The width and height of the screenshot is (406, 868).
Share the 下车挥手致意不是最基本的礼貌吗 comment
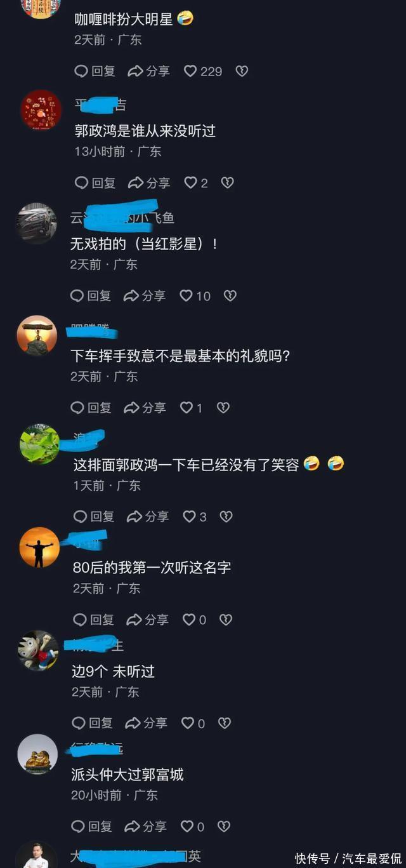(145, 408)
